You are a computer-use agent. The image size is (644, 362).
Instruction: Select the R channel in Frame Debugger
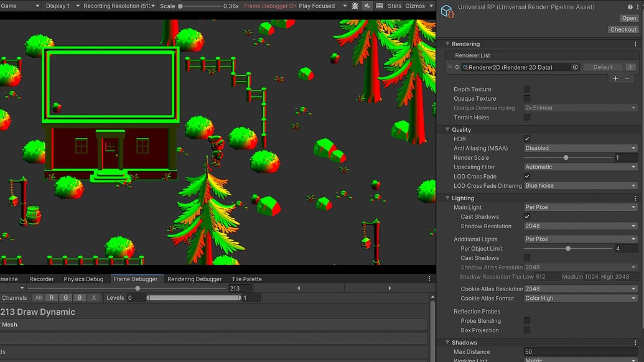click(52, 298)
